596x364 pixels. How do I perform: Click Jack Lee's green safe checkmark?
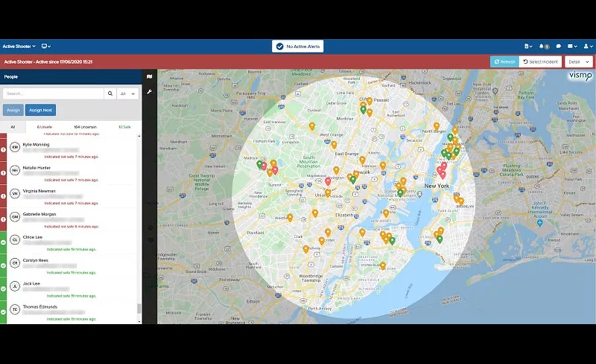coord(3,288)
